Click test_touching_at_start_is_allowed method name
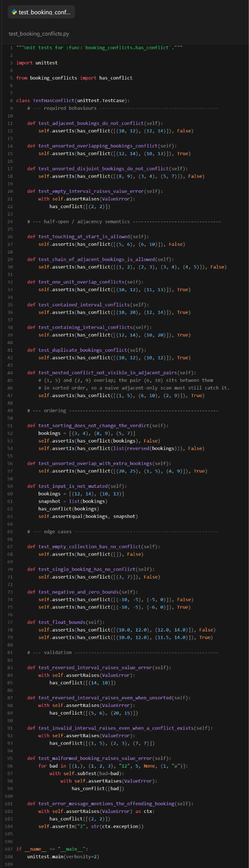The width and height of the screenshot is (249, 868). click(x=84, y=236)
